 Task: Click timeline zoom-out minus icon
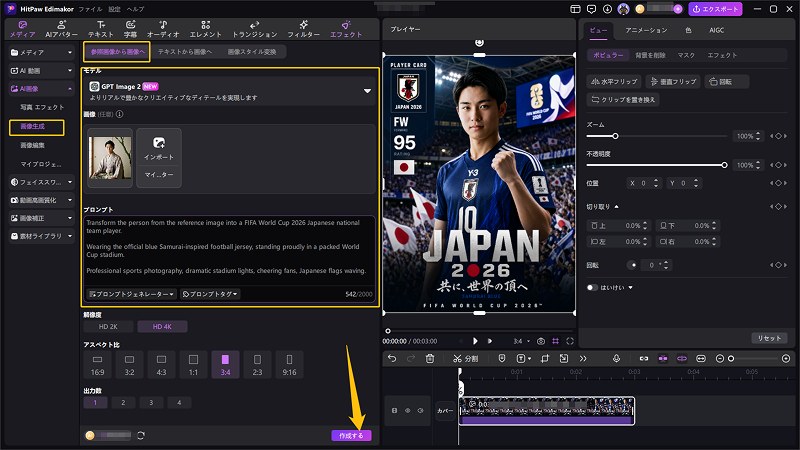tap(719, 359)
